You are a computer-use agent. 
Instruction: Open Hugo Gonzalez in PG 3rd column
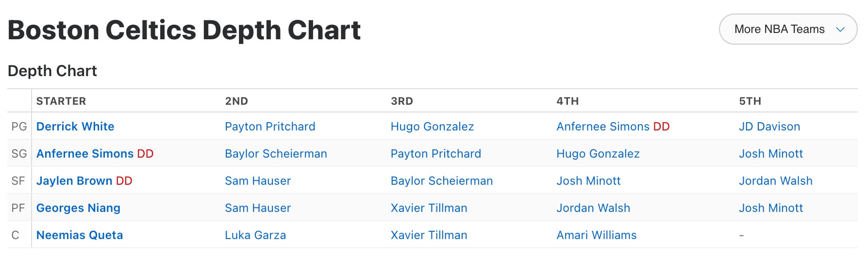click(x=432, y=127)
